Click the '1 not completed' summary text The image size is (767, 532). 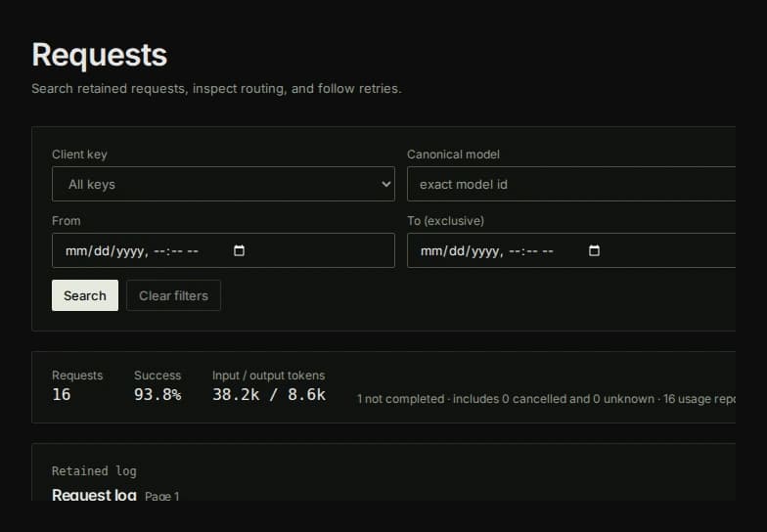(401, 399)
